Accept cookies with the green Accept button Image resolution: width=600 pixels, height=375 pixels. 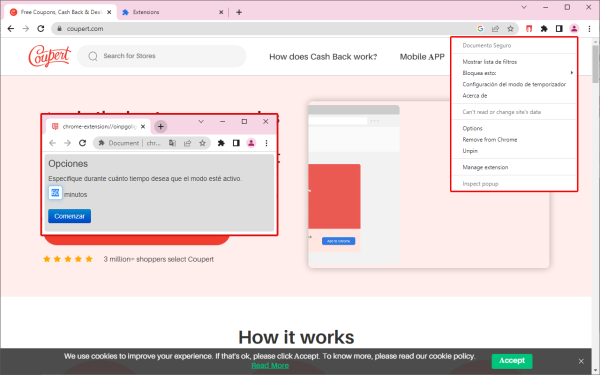512,360
